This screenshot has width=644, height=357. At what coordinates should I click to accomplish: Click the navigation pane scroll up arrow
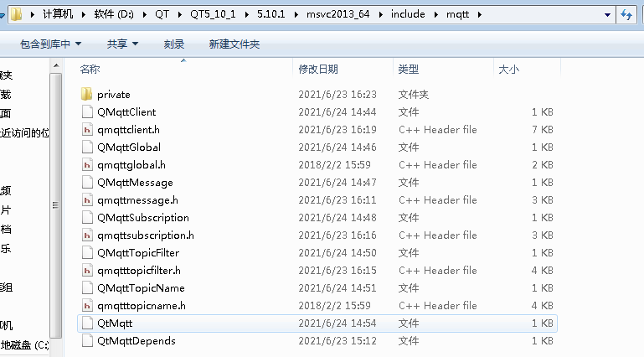click(56, 65)
